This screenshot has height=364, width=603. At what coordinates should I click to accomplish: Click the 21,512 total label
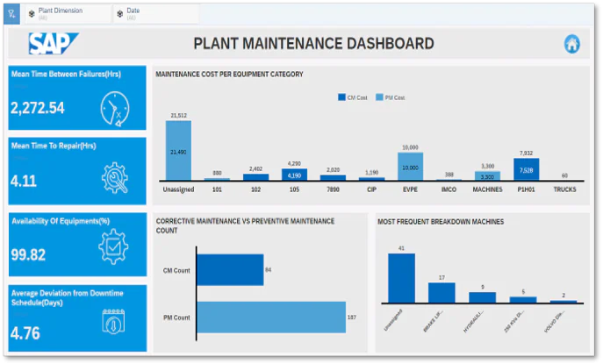click(178, 115)
